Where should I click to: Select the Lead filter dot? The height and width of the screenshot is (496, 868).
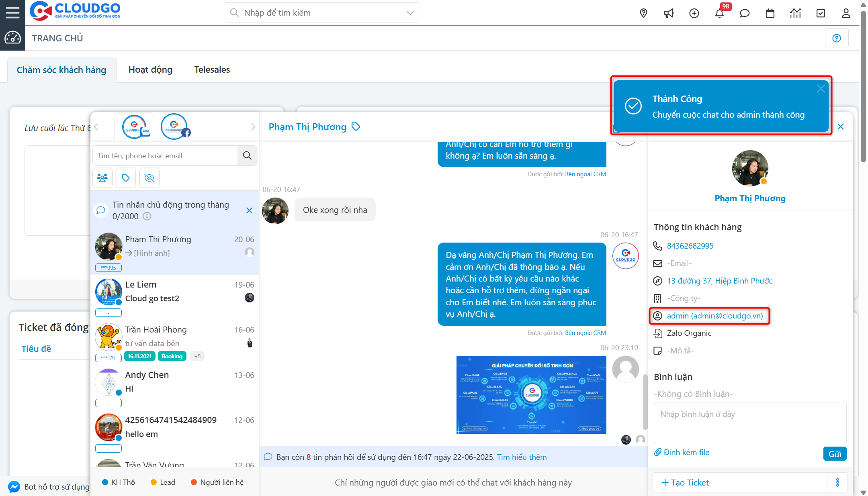pyautogui.click(x=153, y=482)
